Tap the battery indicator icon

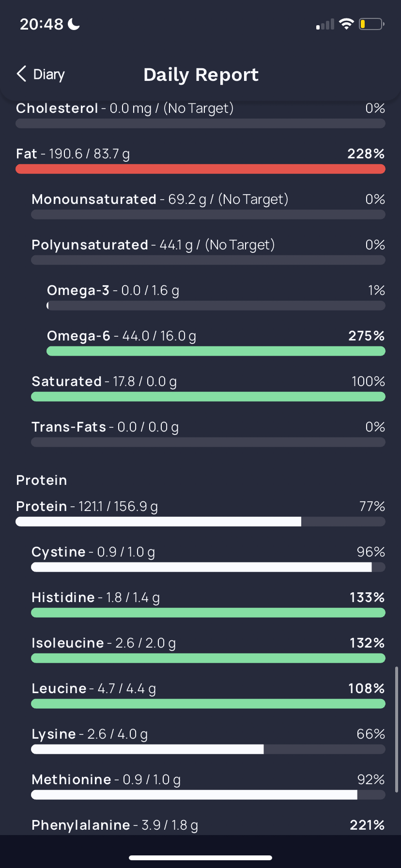click(371, 24)
